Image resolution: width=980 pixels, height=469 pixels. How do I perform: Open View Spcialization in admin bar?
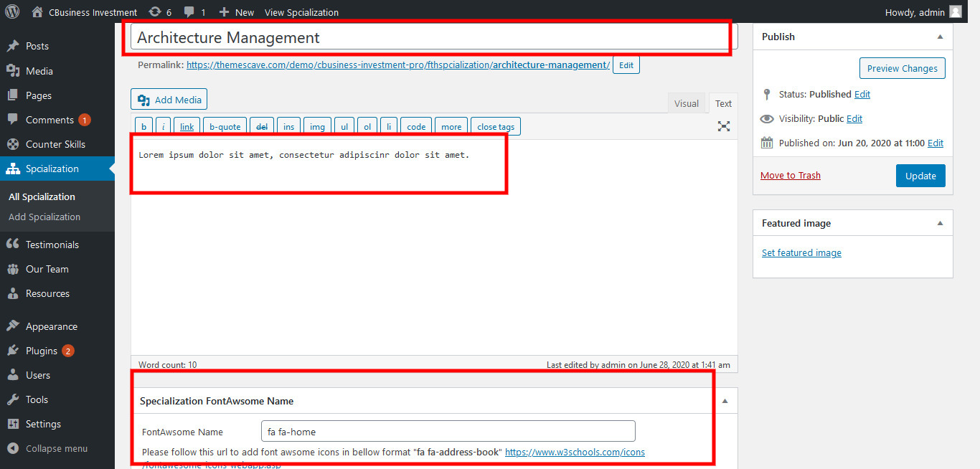[301, 12]
